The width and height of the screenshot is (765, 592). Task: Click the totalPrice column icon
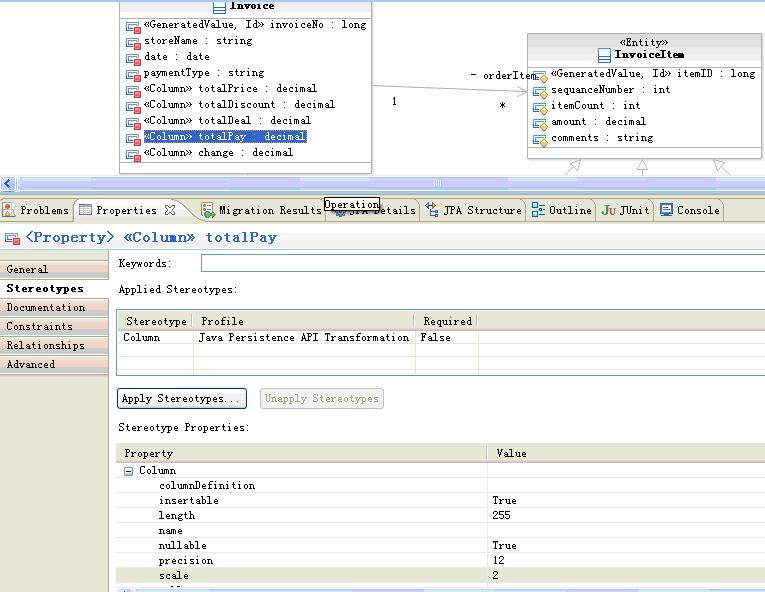(133, 91)
